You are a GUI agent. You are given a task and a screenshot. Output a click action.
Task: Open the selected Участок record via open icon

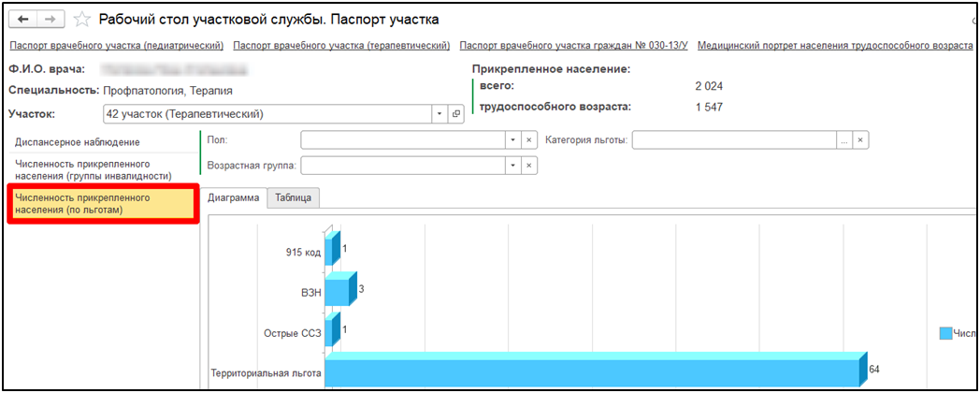coord(456,114)
